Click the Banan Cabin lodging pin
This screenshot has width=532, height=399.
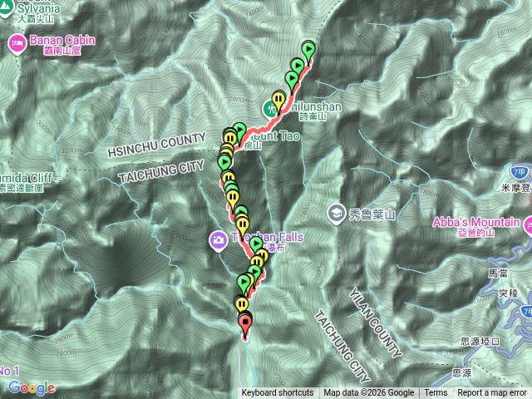coord(17,45)
